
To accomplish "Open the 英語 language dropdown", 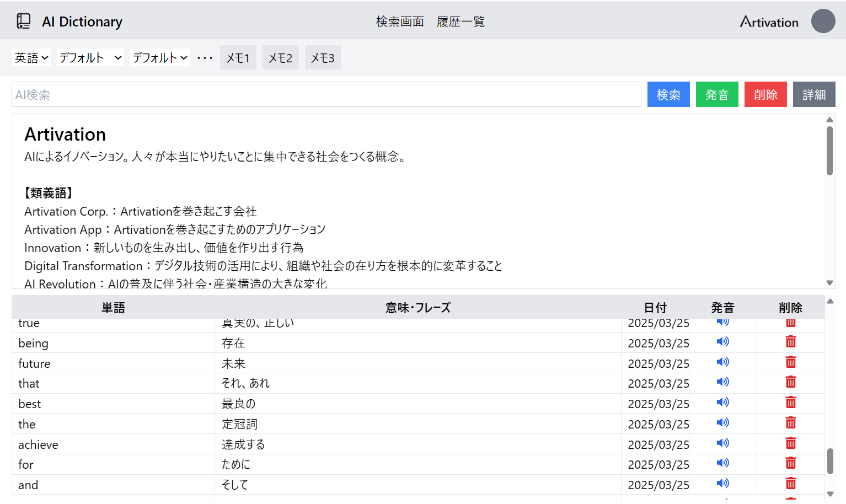I will point(31,58).
